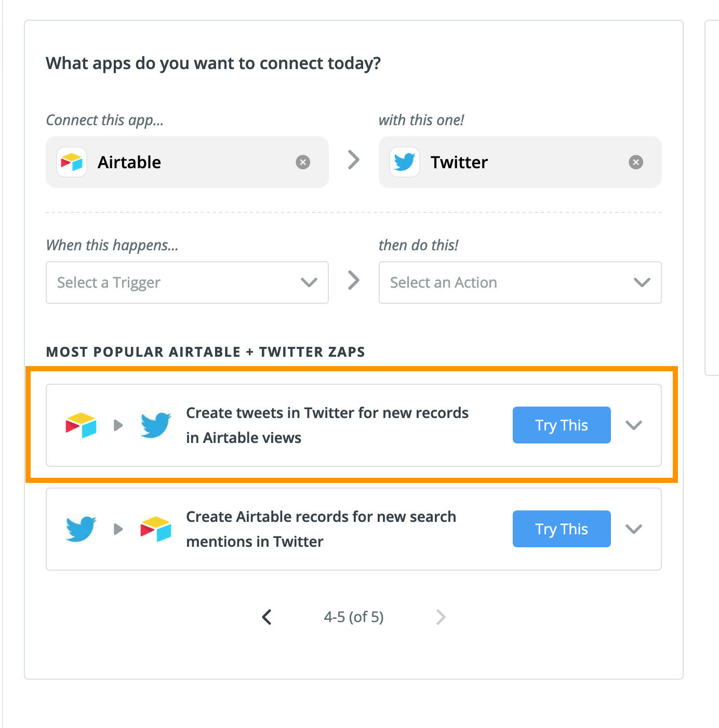Click the next page arrow of Zaps list
Image resolution: width=719 pixels, height=728 pixels.
point(441,617)
